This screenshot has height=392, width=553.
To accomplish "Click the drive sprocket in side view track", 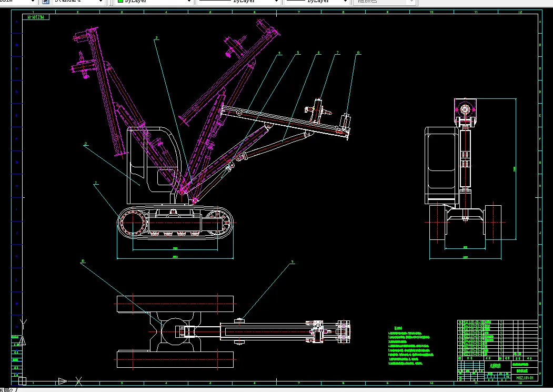I will (133, 223).
